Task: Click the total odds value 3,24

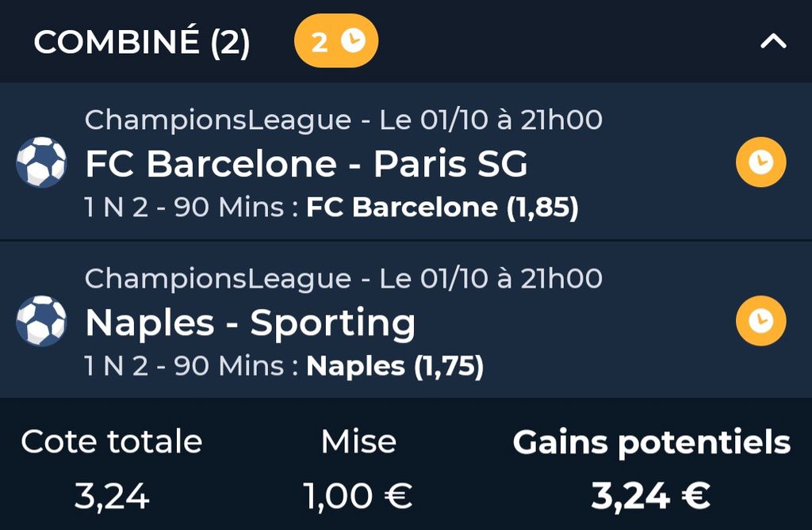Action: 112,497
